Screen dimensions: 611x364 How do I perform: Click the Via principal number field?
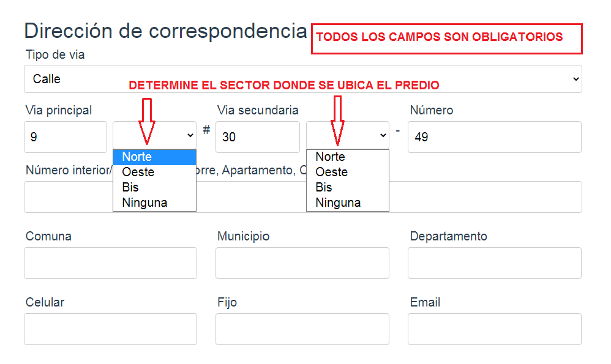(x=66, y=137)
